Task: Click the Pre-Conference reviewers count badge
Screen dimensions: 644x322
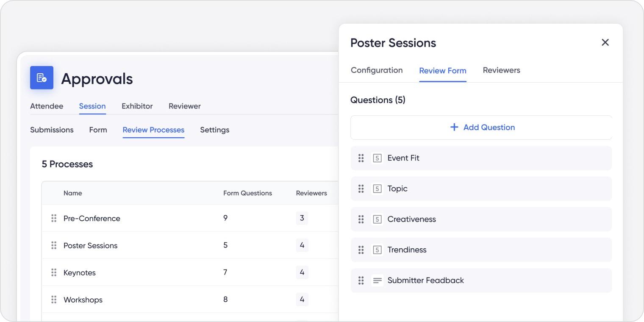Action: point(302,218)
